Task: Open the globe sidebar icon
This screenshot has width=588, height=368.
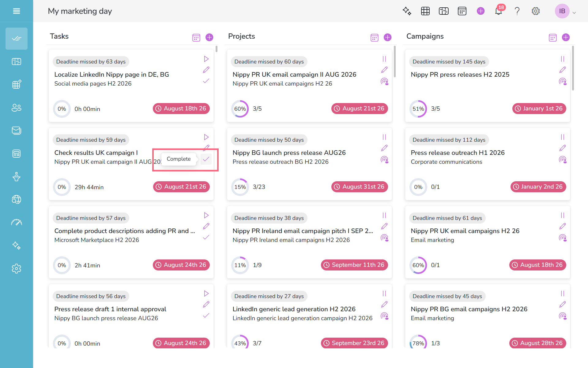Action: [17, 200]
